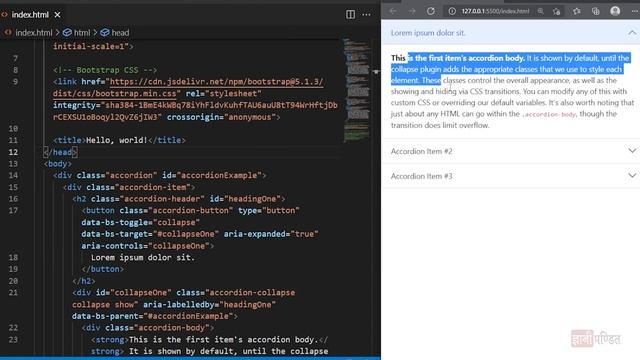Click the chevron of Accordion Item #3
Image resolution: width=640 pixels, height=360 pixels.
coord(632,176)
